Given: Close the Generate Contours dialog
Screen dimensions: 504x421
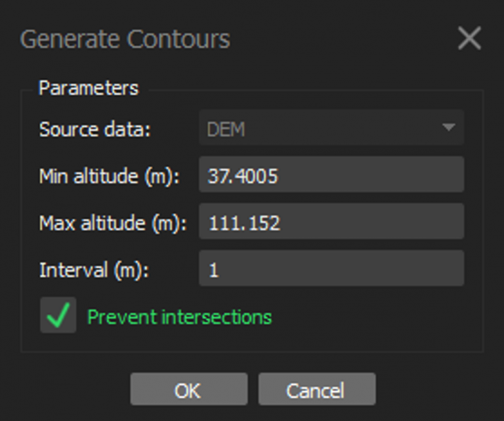Looking at the screenshot, I should click(x=469, y=39).
